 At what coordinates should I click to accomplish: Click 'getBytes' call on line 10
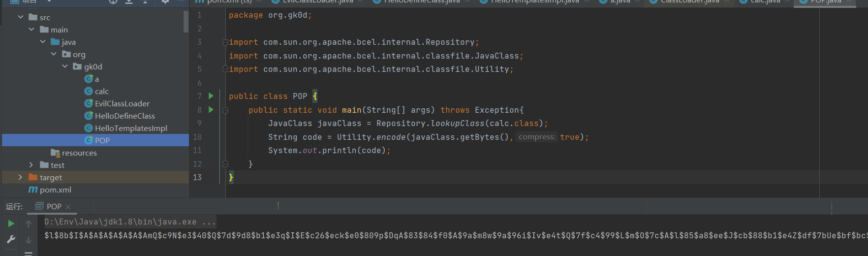tap(480, 137)
